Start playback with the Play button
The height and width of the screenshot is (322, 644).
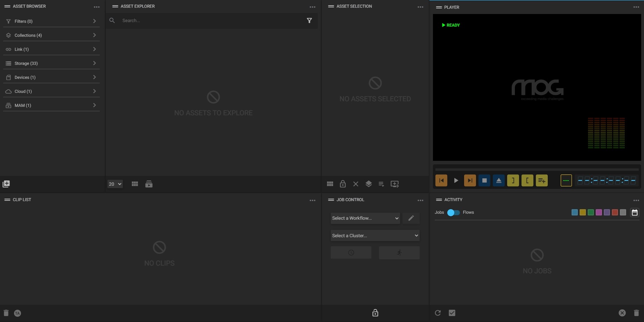coord(456,180)
